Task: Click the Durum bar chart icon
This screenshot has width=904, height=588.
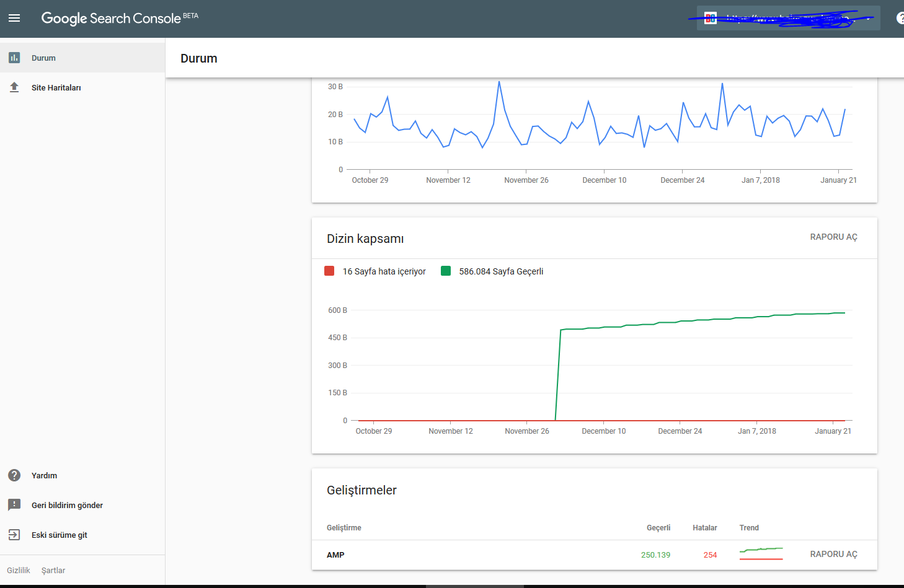Action: pyautogui.click(x=14, y=58)
